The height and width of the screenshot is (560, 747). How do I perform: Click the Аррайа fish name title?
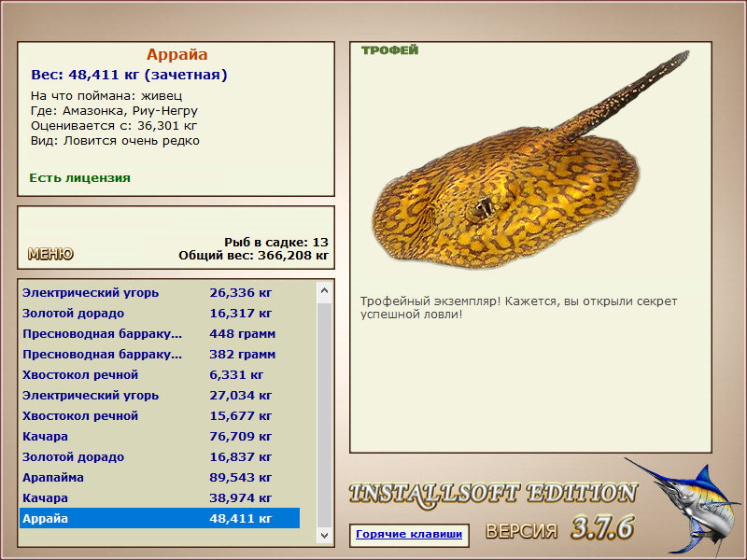pyautogui.click(x=176, y=54)
